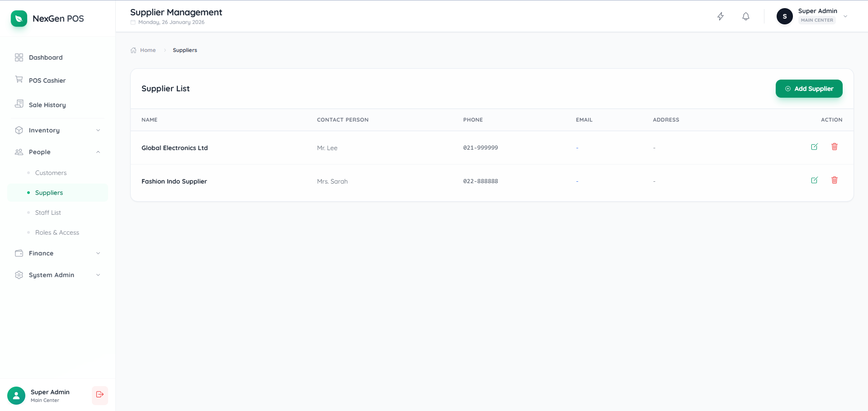Open the Super Admin account dropdown
This screenshot has height=411, width=868.
(x=845, y=16)
